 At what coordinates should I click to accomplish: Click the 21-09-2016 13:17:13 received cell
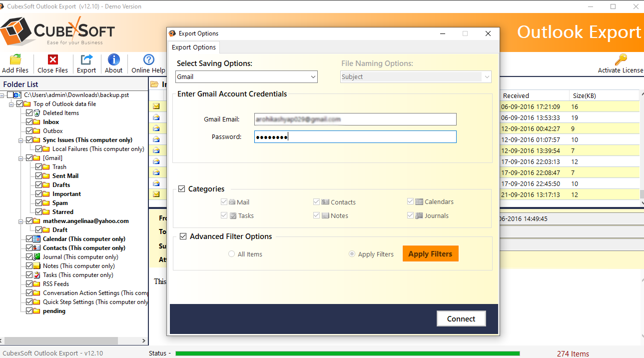[531, 194]
